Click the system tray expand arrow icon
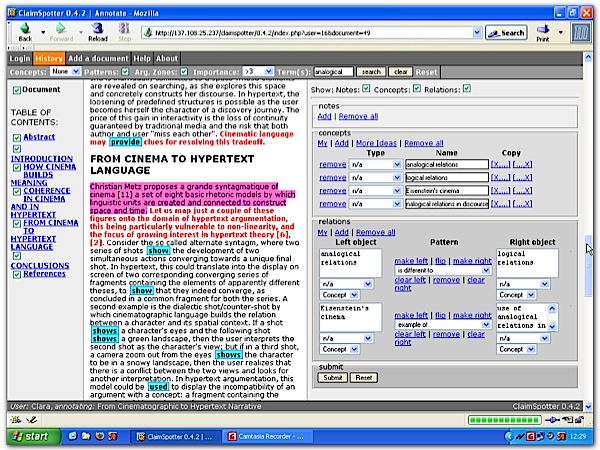 (508, 436)
